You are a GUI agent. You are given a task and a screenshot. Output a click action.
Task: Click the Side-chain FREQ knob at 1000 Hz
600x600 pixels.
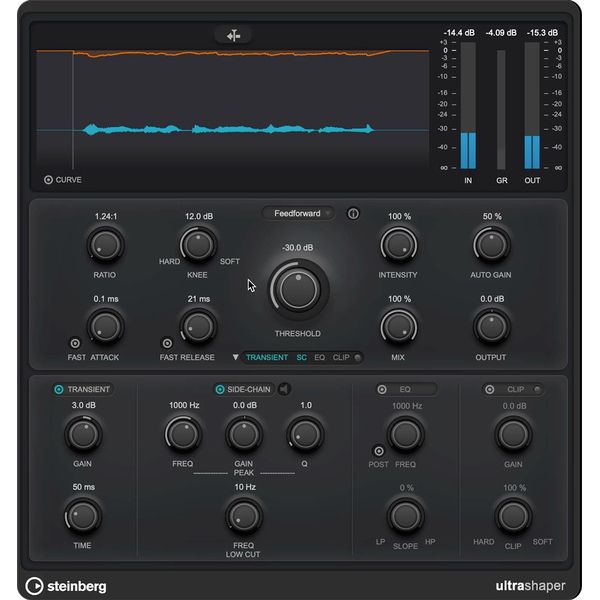(183, 434)
